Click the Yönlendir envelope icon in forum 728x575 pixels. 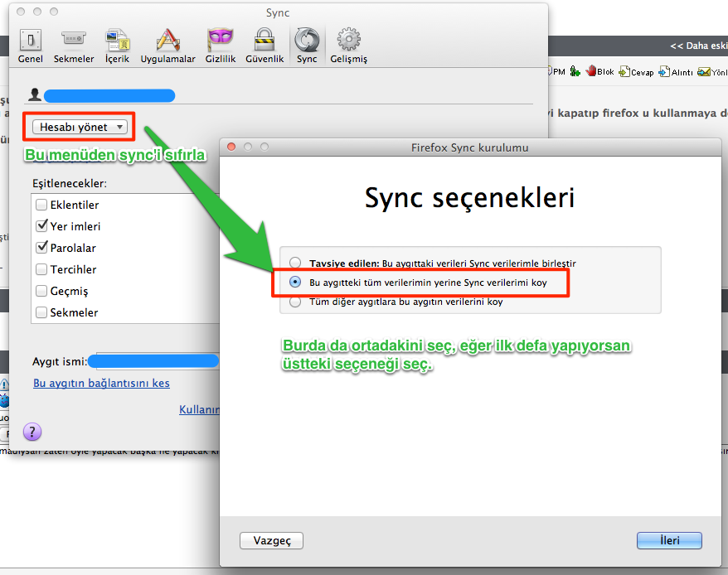pyautogui.click(x=704, y=71)
